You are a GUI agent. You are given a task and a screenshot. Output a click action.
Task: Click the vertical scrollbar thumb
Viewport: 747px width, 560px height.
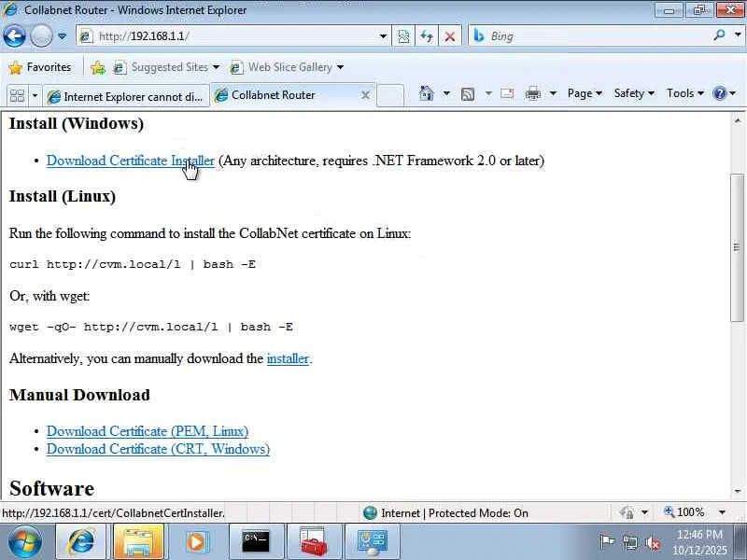click(737, 247)
